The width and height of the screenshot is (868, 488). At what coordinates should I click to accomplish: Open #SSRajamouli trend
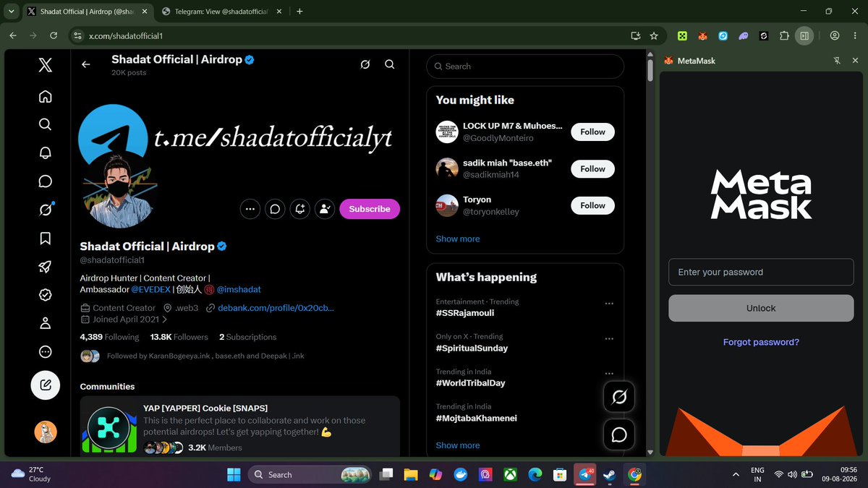465,313
